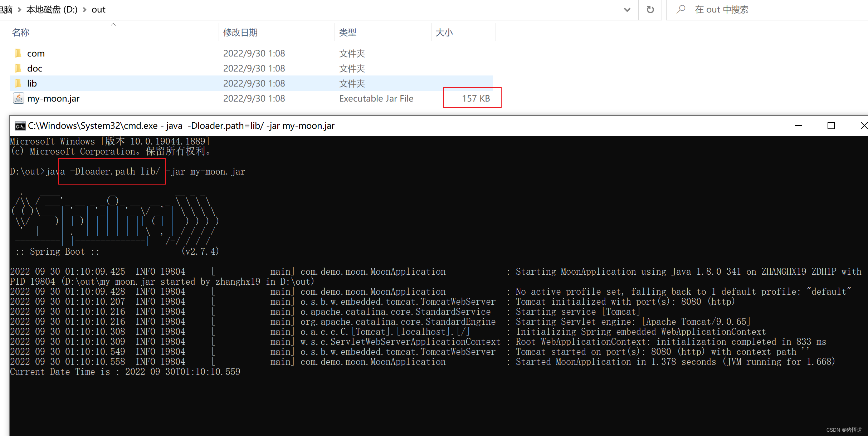Click the 本地磁盘 (D:) breadcrumb
Viewport: 868px width, 436px height.
(x=52, y=10)
